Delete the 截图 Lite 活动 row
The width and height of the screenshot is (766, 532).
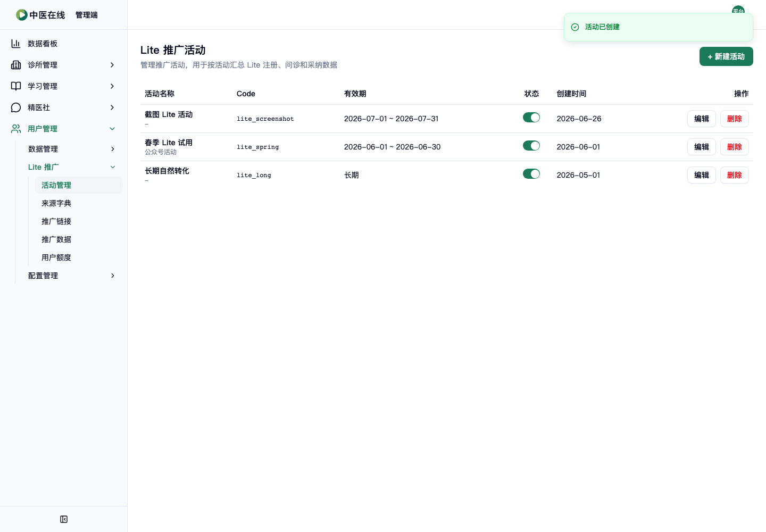pos(735,119)
